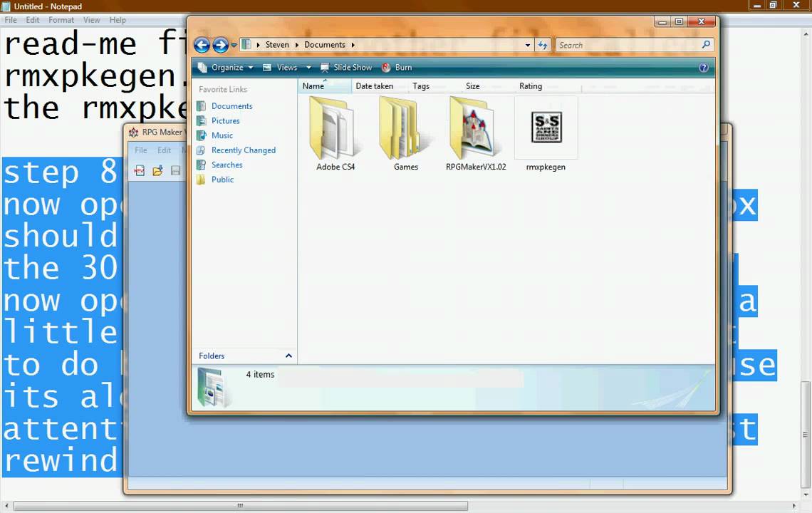This screenshot has width=812, height=513.
Task: Sort by the Tags column header
Action: 421,86
